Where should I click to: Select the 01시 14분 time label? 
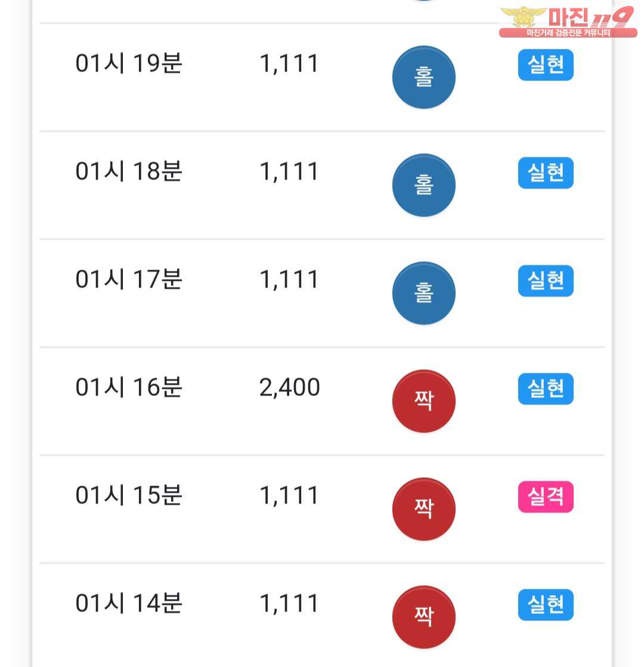(x=129, y=603)
